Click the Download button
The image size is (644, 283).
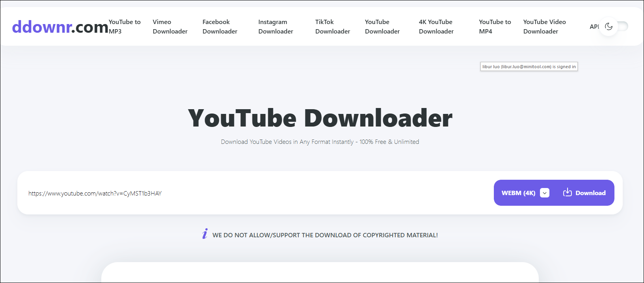pos(584,193)
